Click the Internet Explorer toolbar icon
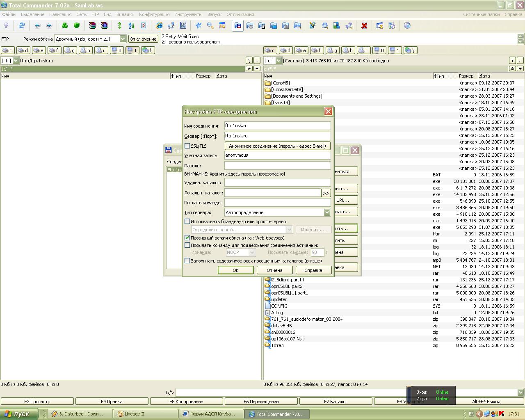This screenshot has height=420, width=525. tap(159, 25)
